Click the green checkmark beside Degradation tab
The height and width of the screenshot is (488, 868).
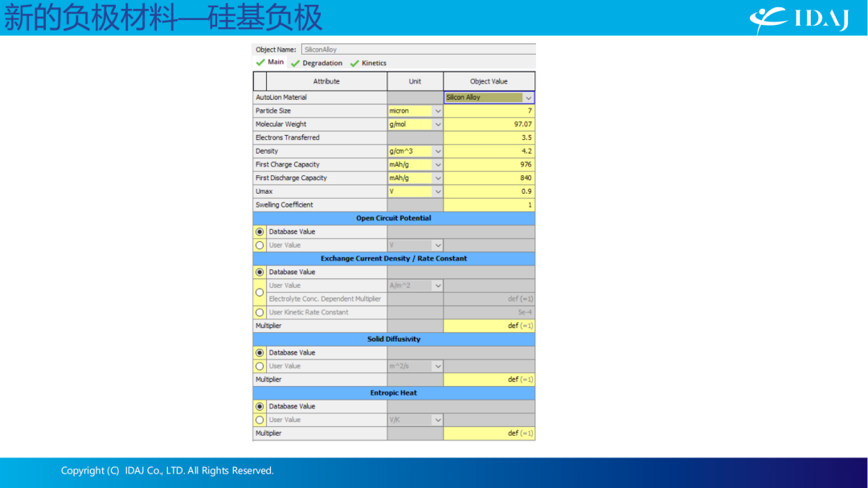pos(295,64)
